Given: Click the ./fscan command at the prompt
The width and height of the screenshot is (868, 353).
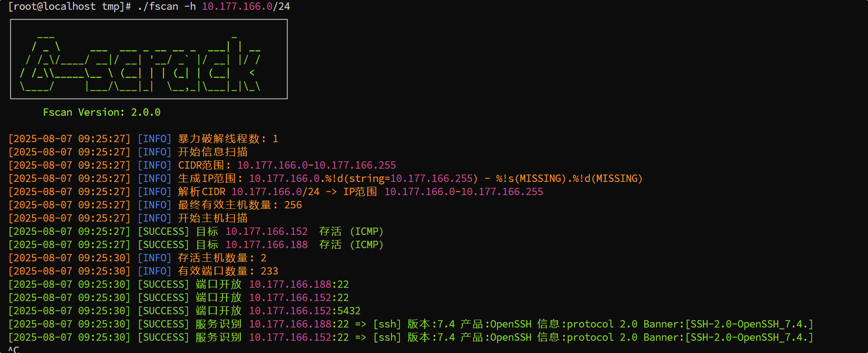Looking at the screenshot, I should coord(158,6).
